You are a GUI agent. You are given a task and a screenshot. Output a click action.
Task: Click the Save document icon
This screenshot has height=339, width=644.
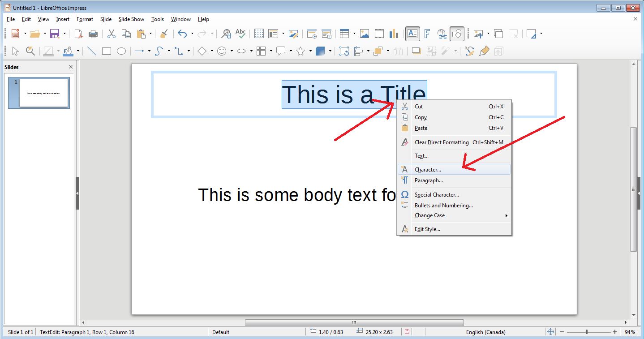click(55, 34)
